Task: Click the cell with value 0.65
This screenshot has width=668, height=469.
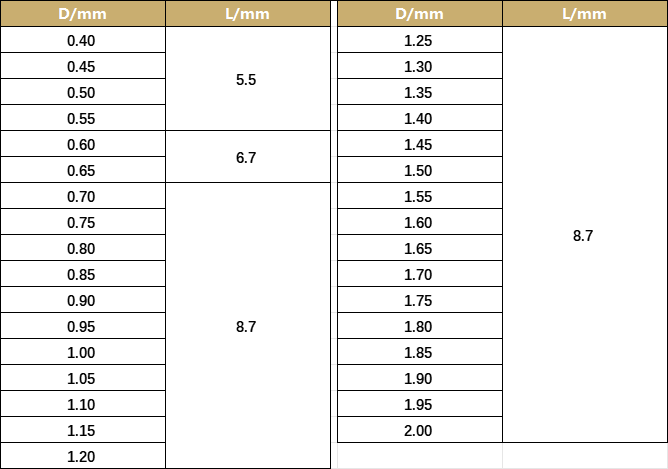Action: tap(83, 170)
